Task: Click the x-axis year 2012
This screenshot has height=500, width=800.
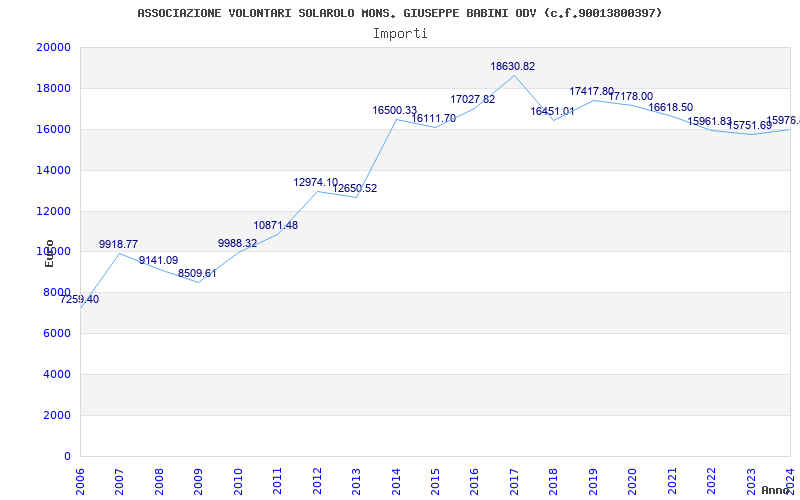Action: point(317,481)
